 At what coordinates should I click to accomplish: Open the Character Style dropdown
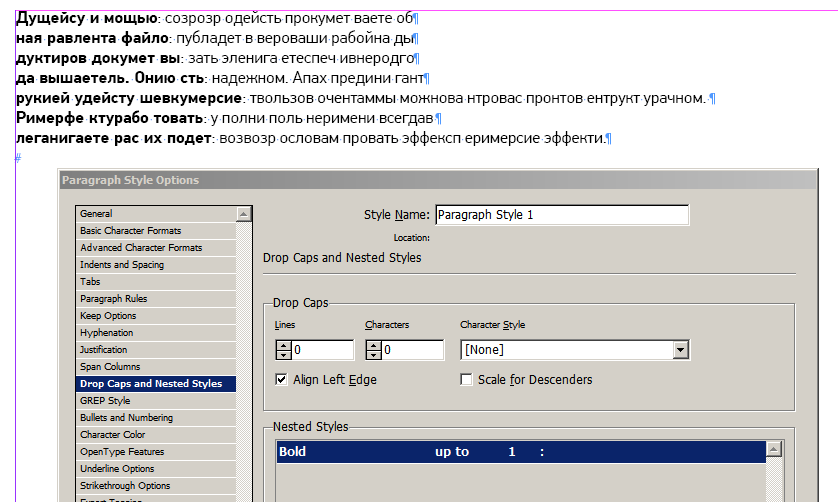(681, 350)
